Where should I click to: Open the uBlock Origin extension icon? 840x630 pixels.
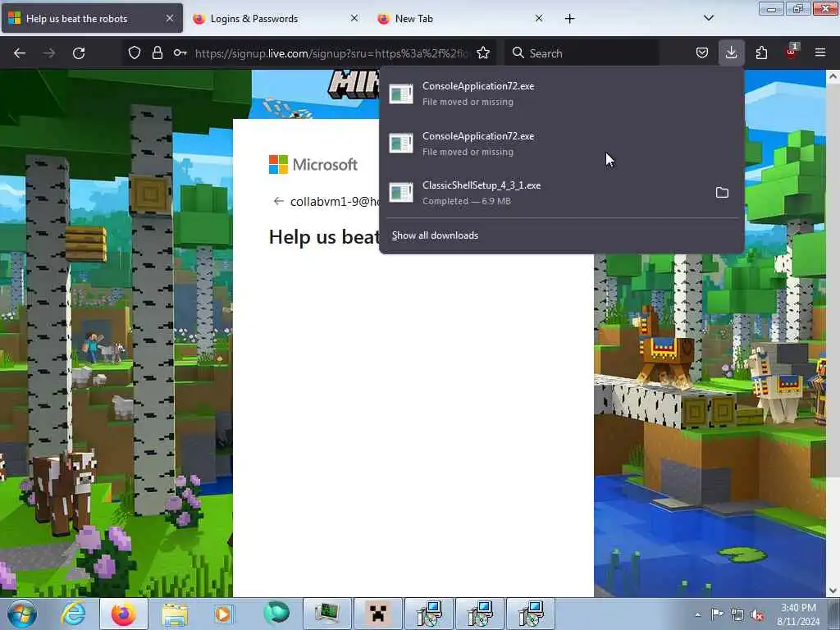pos(792,52)
